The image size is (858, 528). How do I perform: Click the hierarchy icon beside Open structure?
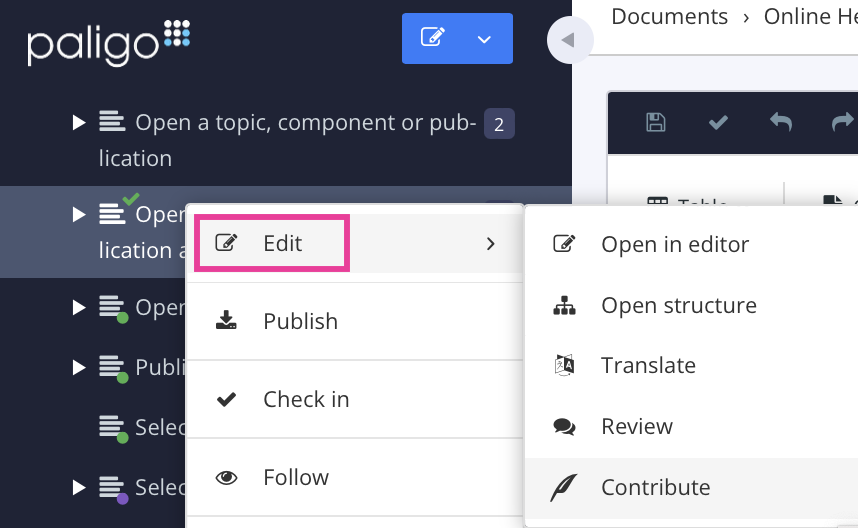564,305
